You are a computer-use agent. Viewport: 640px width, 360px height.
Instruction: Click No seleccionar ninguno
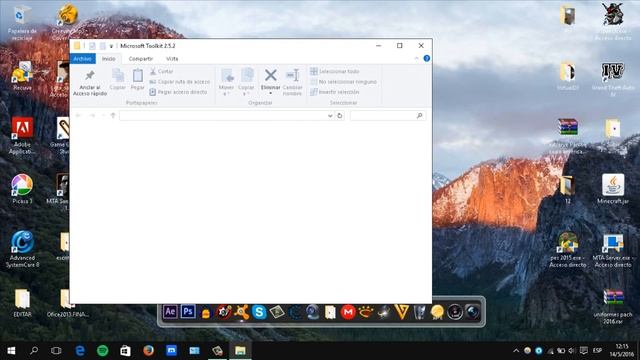(x=344, y=82)
